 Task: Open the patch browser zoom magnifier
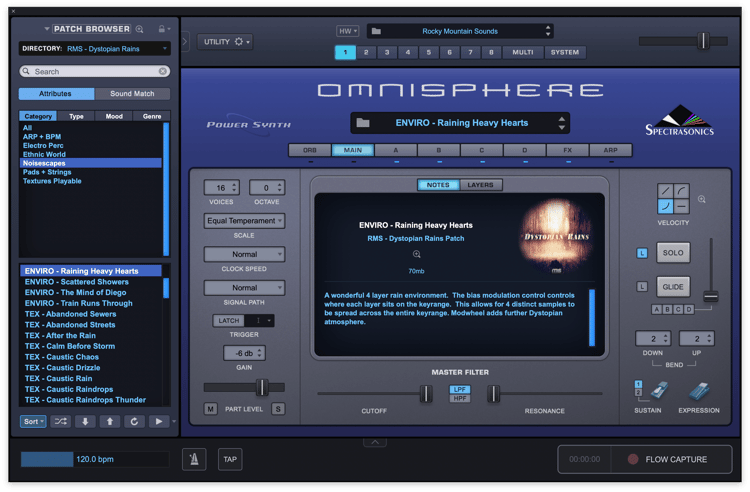139,29
